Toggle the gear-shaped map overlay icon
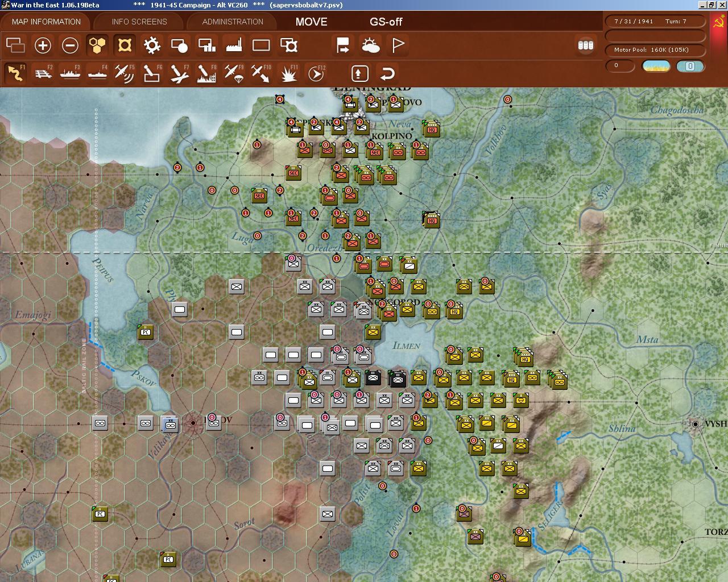This screenshot has height=582, width=728. pos(152,45)
